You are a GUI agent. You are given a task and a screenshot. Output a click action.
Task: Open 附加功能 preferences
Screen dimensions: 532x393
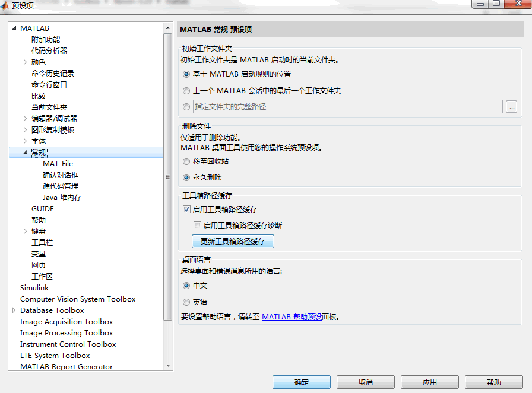tap(46, 40)
